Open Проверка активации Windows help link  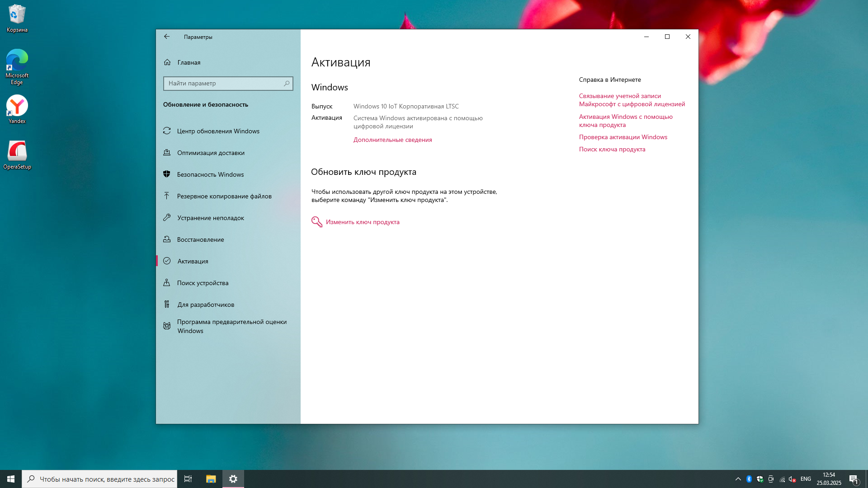pyautogui.click(x=623, y=137)
